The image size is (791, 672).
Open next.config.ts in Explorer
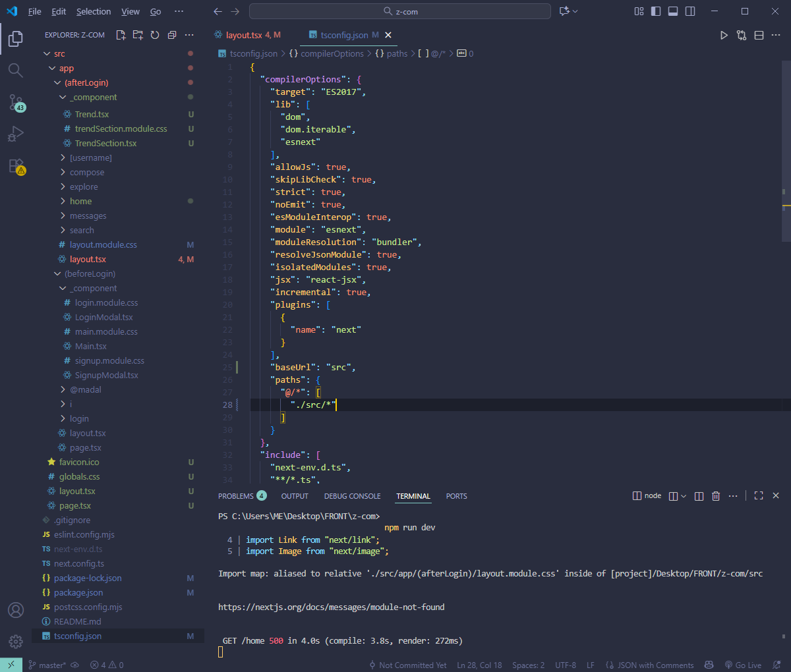[x=79, y=563]
